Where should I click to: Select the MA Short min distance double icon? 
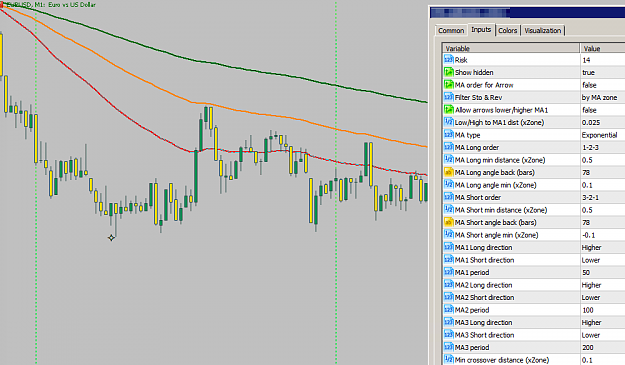tap(448, 210)
